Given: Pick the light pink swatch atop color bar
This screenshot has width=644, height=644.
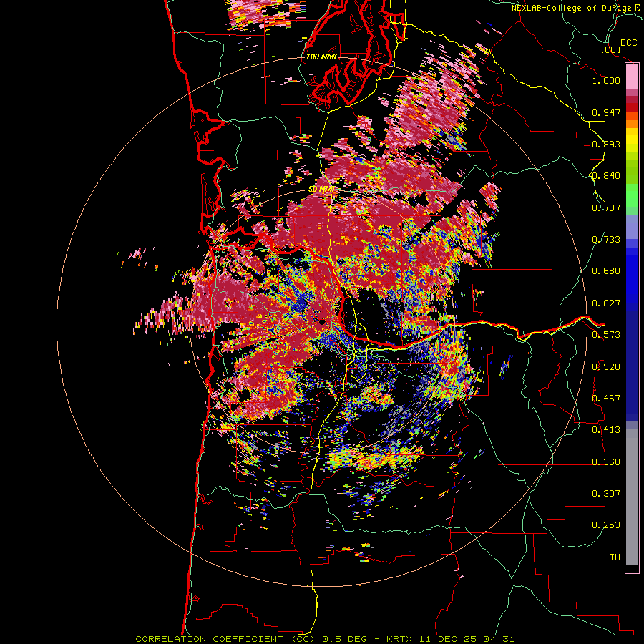Looking at the screenshot, I should click(632, 76).
